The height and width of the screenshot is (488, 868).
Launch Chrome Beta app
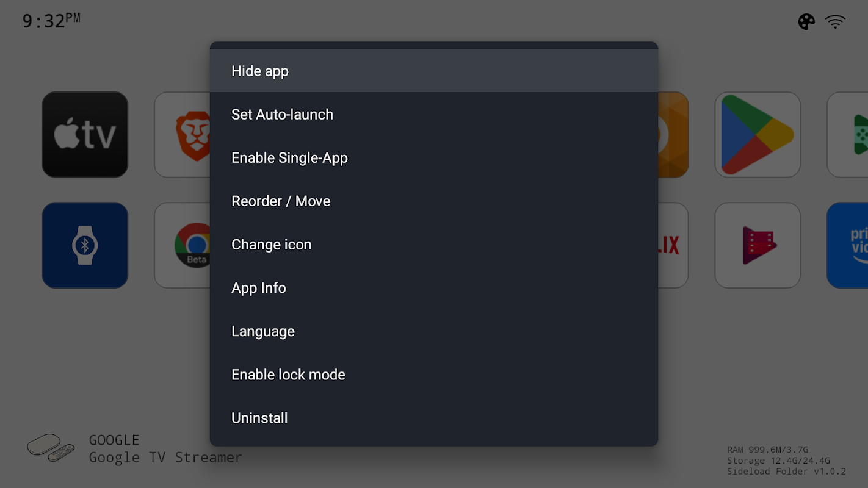[184, 245]
